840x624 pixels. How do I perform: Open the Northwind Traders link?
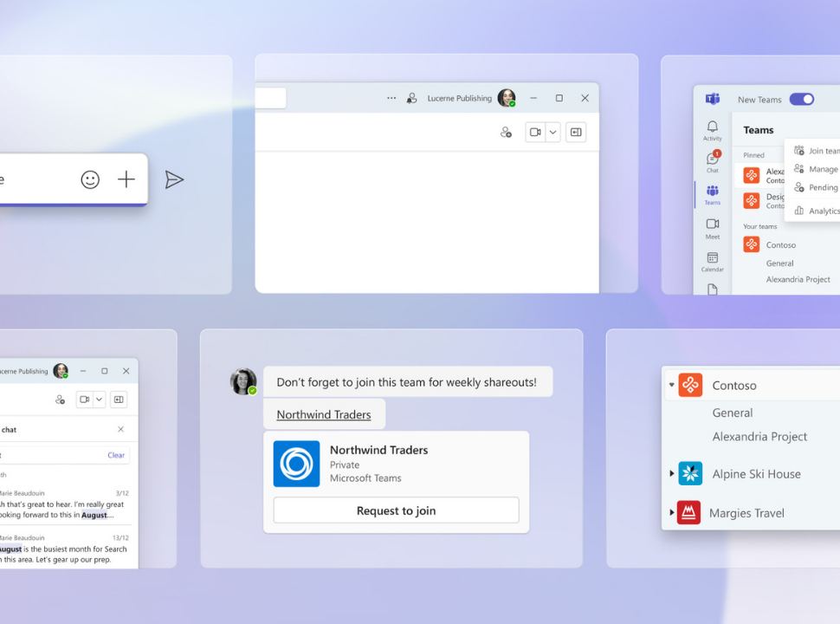pos(324,414)
